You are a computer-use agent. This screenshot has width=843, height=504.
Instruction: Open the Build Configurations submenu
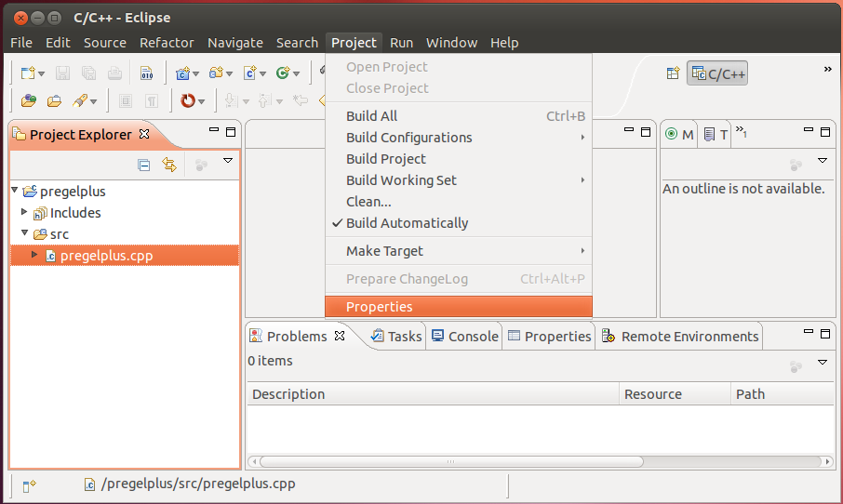click(x=458, y=138)
